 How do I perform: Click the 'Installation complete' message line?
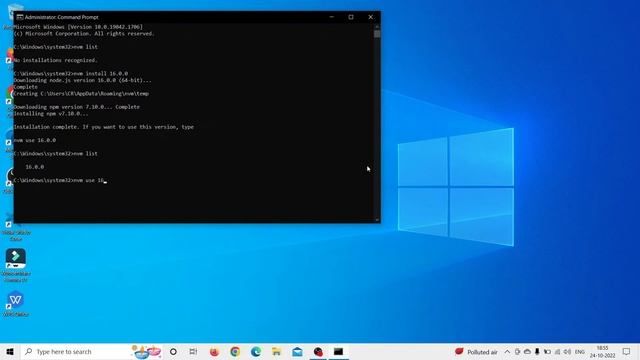coord(104,127)
